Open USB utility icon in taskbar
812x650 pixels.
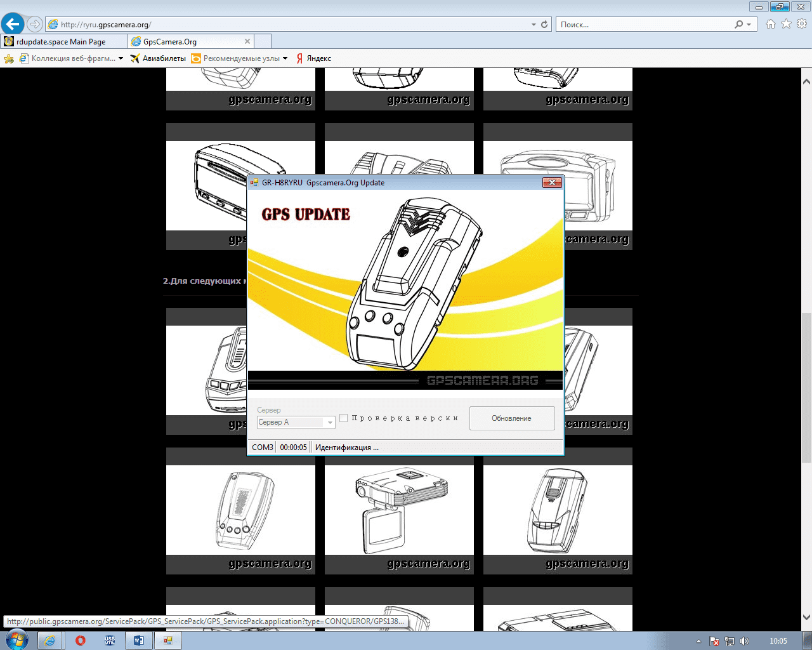point(110,640)
